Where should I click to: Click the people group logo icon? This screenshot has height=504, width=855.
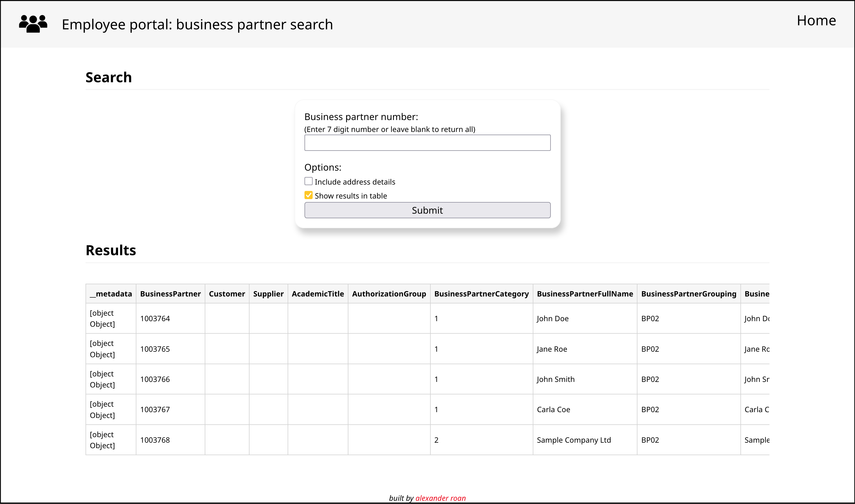click(x=33, y=24)
